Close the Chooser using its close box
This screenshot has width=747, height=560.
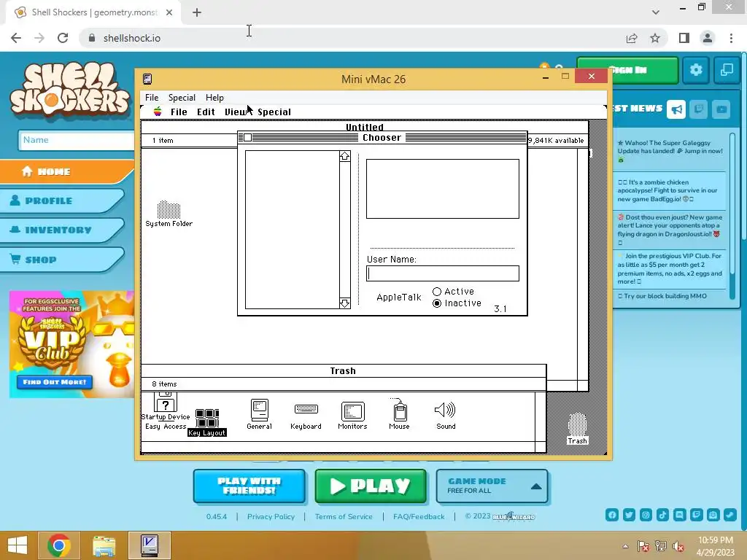248,138
